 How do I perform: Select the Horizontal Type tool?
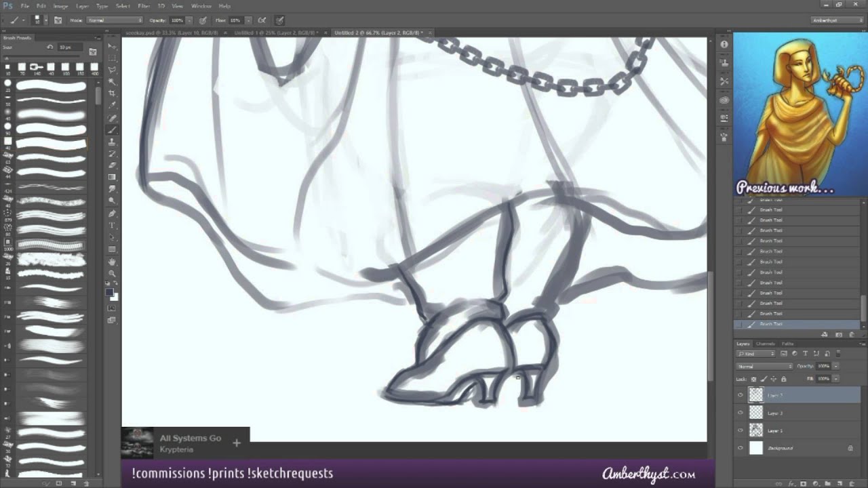[112, 224]
